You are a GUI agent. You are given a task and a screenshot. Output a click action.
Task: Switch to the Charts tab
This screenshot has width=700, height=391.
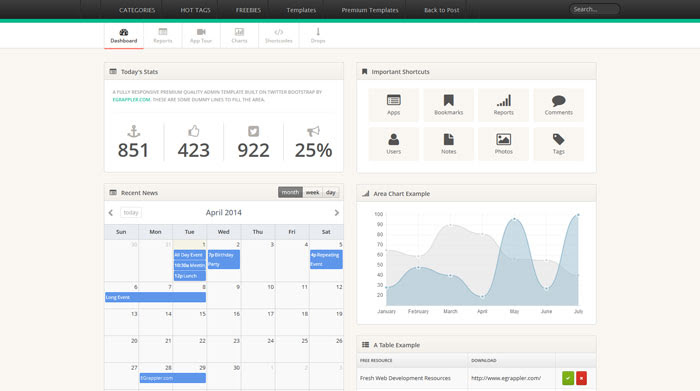pyautogui.click(x=239, y=35)
